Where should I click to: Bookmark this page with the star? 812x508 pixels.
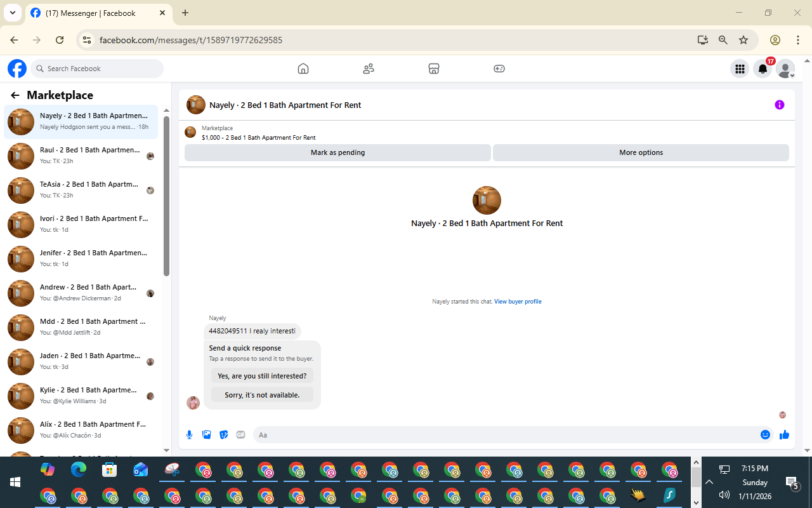click(743, 40)
